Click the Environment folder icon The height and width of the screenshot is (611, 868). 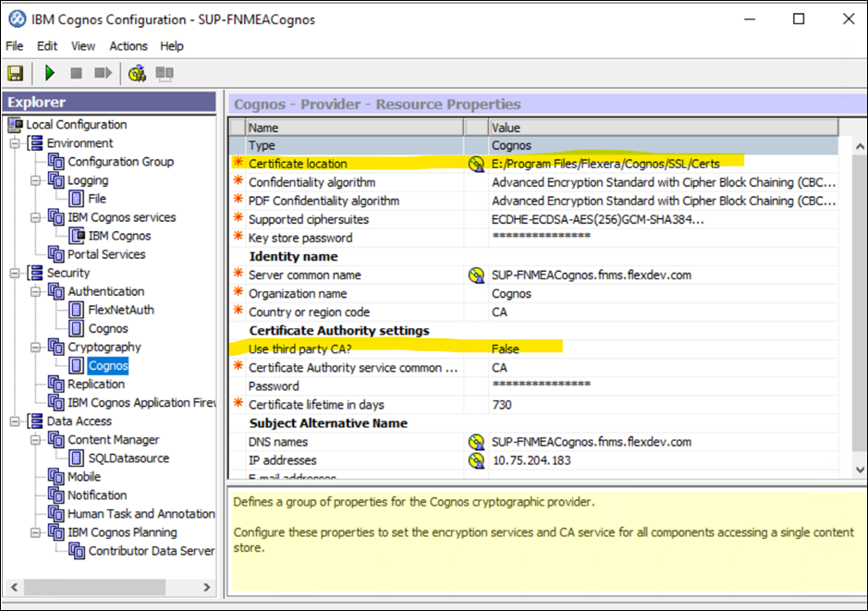point(35,143)
